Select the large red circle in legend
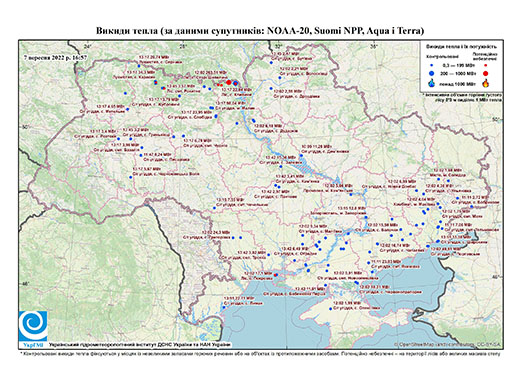The height and width of the screenshot is (368, 520). (486, 73)
